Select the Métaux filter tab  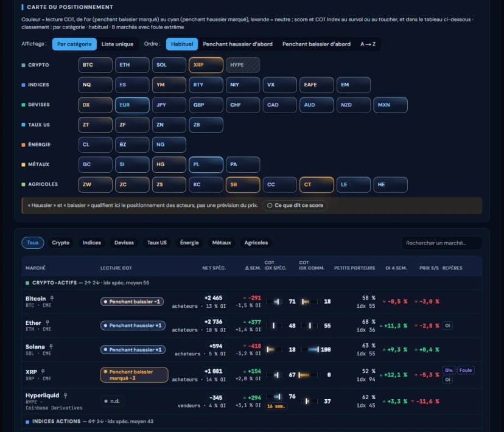[222, 243]
